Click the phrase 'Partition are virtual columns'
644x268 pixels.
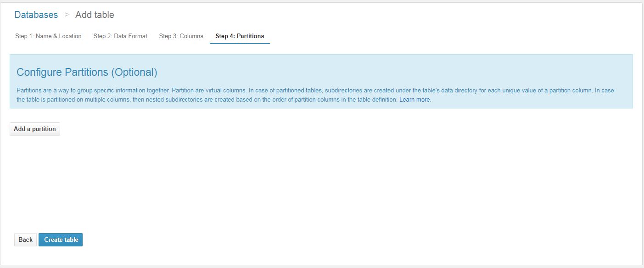[x=209, y=90]
